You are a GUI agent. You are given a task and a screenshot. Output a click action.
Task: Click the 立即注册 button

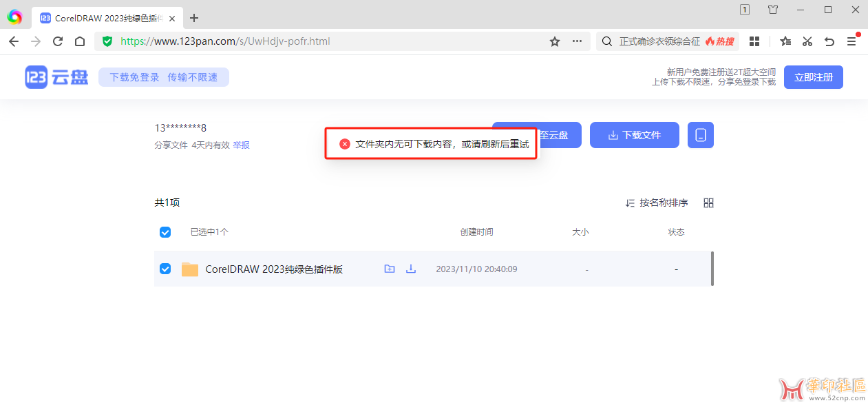tap(814, 77)
